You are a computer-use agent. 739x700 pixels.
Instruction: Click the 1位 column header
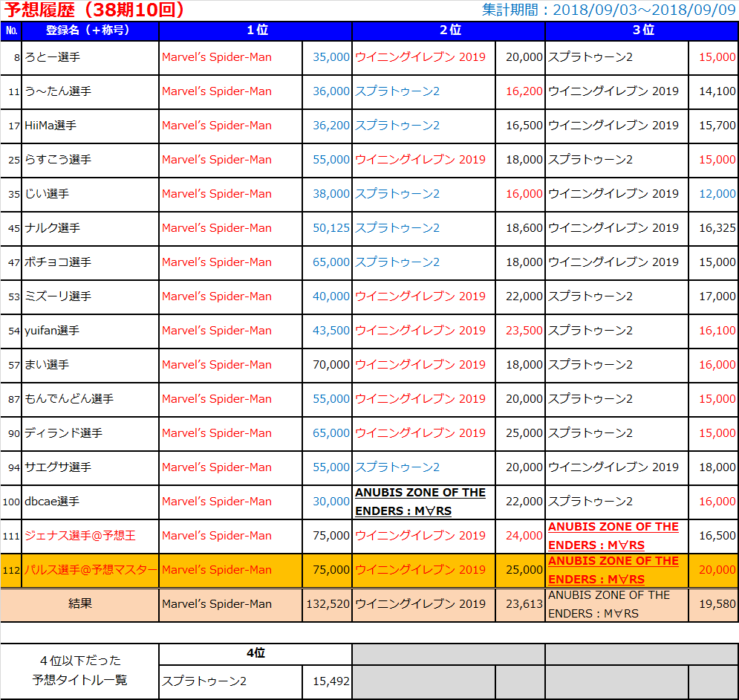[x=255, y=30]
